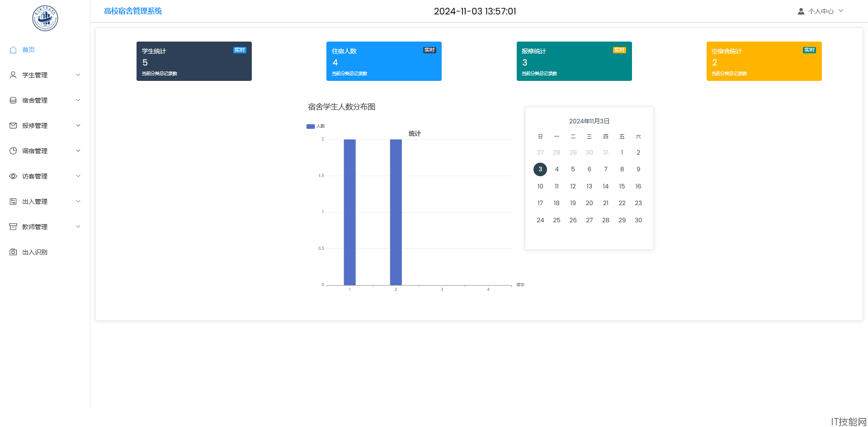Click the chart bar for category 1
Screen dimensions: 868x427
(349, 212)
